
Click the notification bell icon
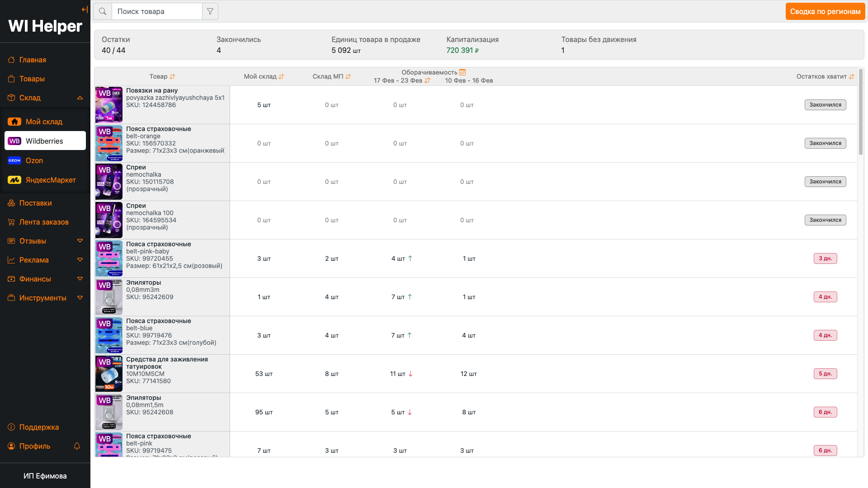(x=77, y=446)
